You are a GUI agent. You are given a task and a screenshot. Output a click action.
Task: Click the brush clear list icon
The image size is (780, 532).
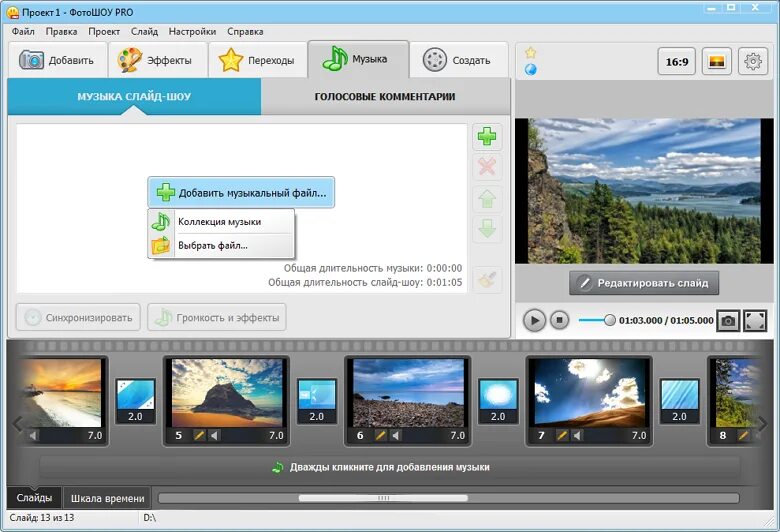click(487, 280)
